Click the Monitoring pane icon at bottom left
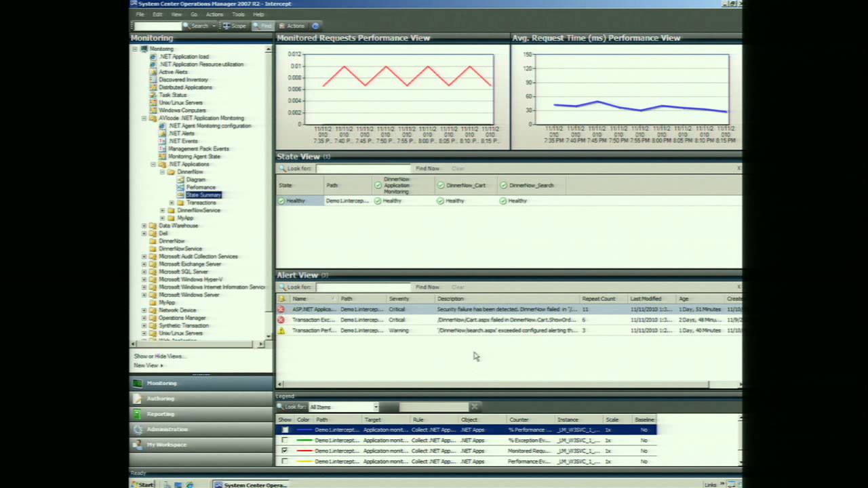 coord(138,383)
